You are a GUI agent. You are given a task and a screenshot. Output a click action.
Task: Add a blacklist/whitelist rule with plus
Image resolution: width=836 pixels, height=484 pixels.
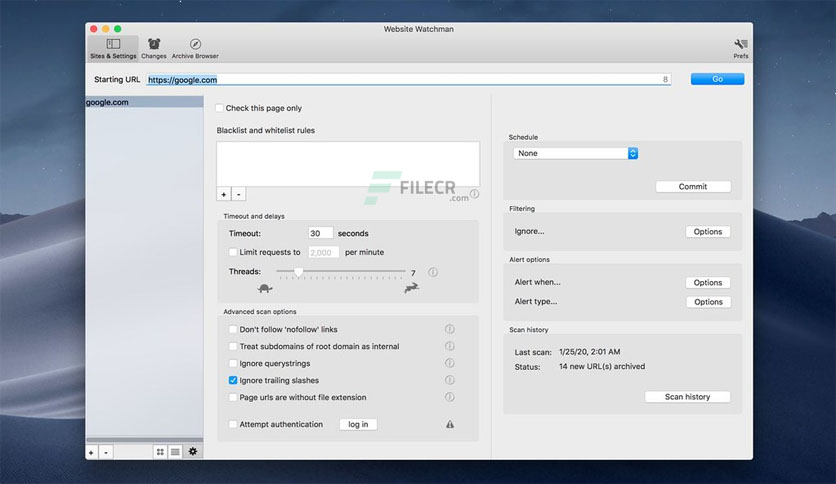click(223, 195)
